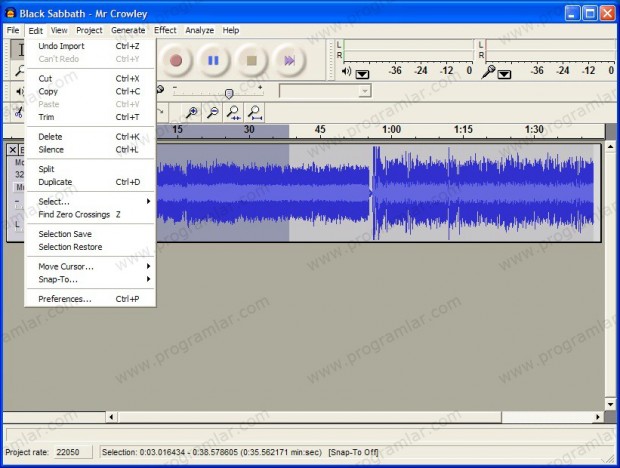Choose Copy from the Edit menu

point(91,92)
